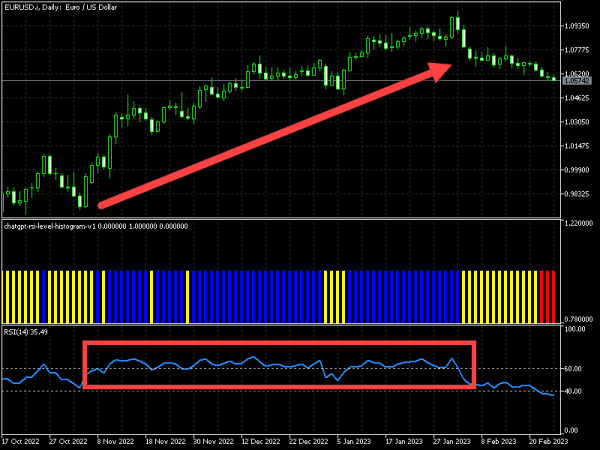
Task: Click price scale value 1.01475
Action: [x=577, y=146]
